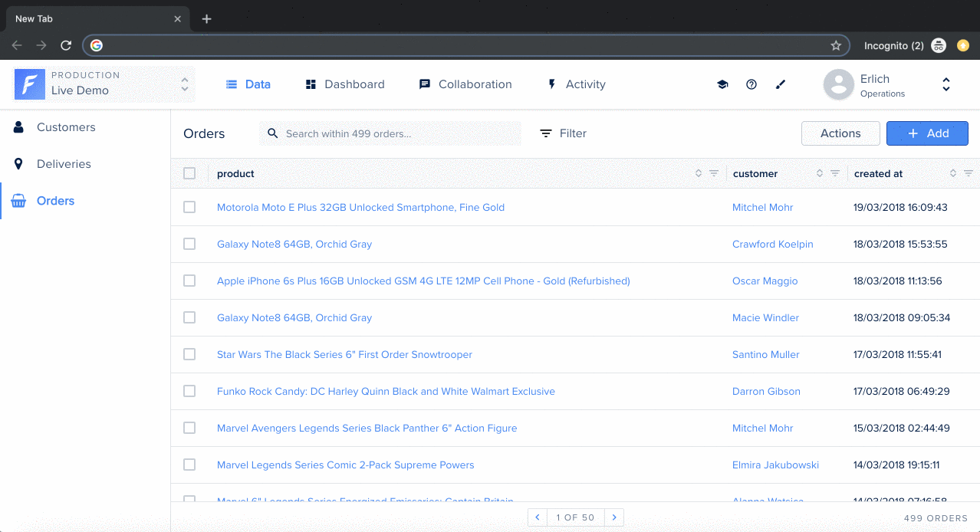This screenshot has width=980, height=532.
Task: Check the Macie Windler order row
Action: coord(189,317)
